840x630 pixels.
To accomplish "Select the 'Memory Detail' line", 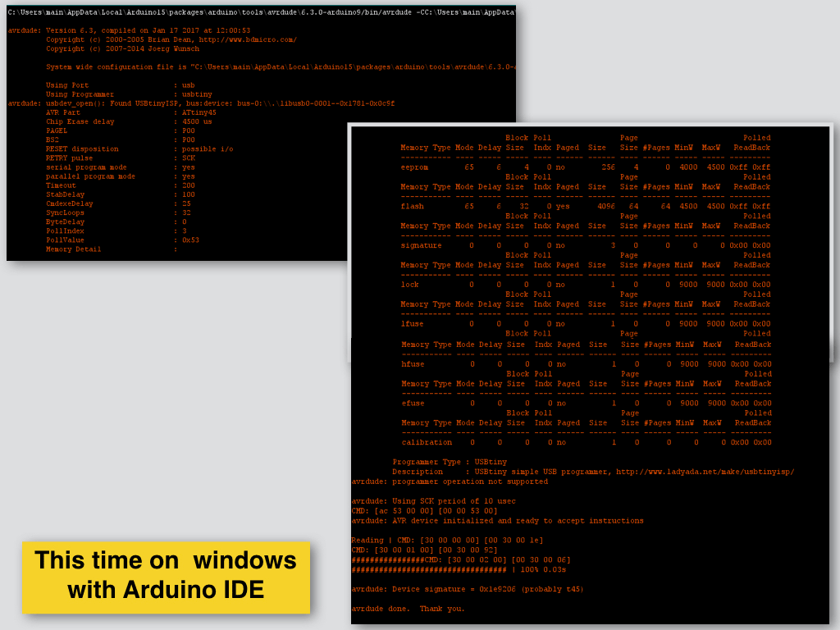I will [112, 249].
